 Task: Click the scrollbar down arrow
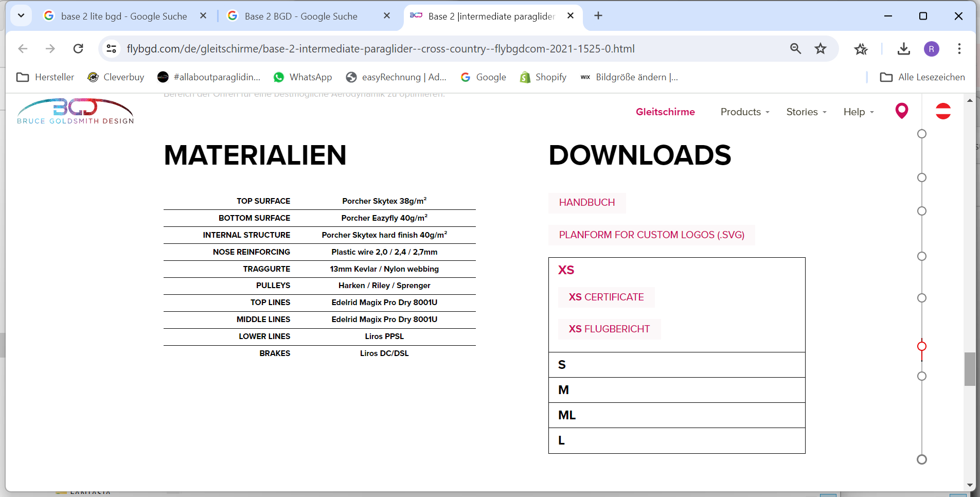970,485
